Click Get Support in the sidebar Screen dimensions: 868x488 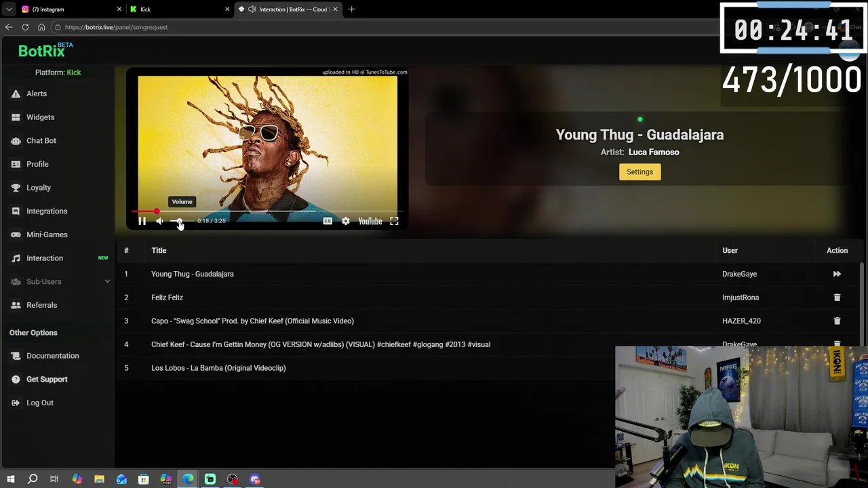(x=47, y=380)
